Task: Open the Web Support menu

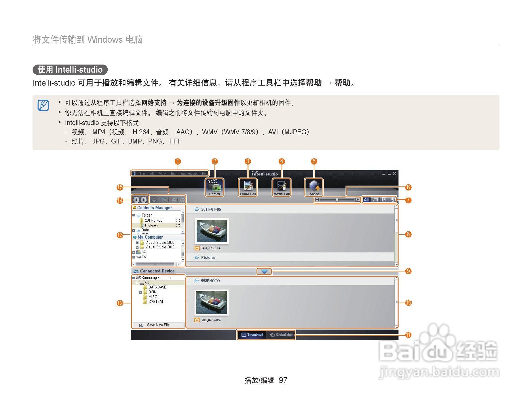Action: coord(189,173)
